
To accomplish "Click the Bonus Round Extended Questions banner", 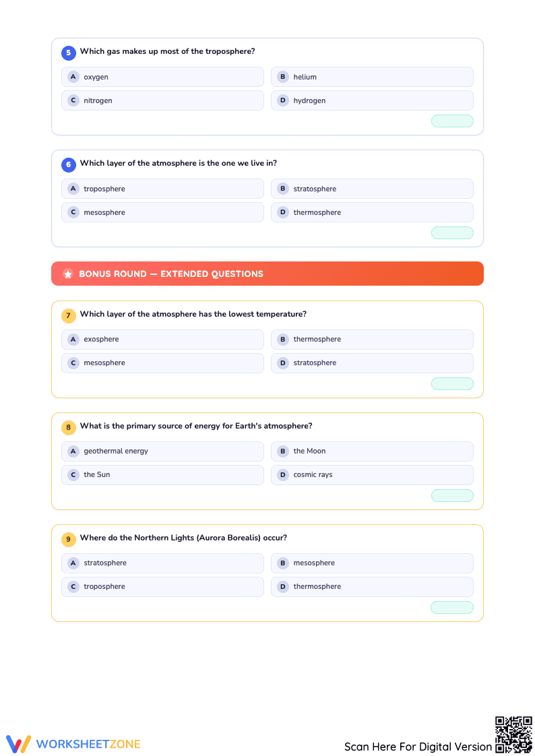I will [x=267, y=274].
